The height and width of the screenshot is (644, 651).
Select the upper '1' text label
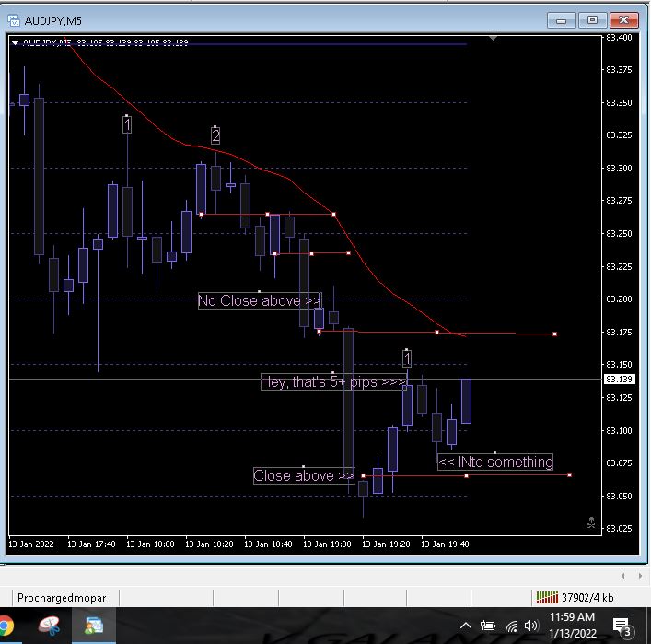click(x=127, y=124)
